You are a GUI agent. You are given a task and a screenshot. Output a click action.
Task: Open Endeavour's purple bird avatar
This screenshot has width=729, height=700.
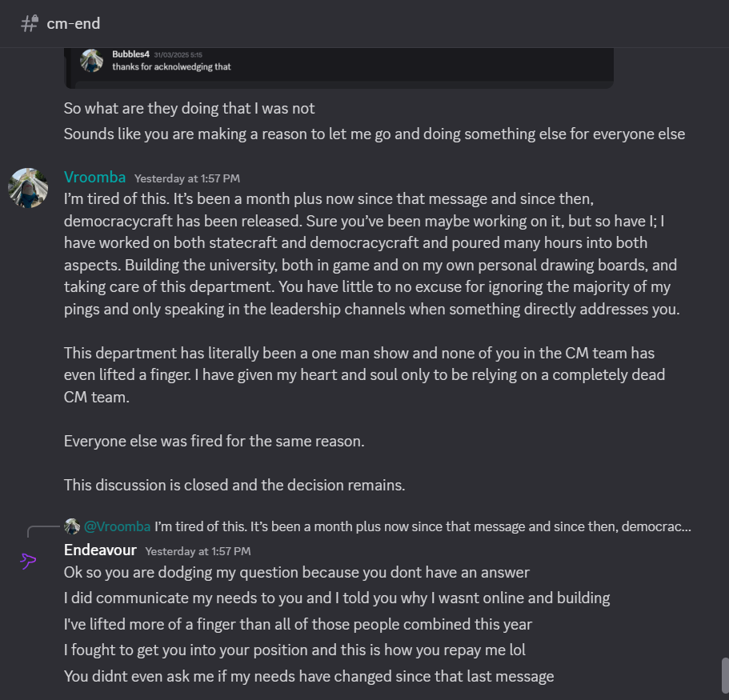point(28,561)
